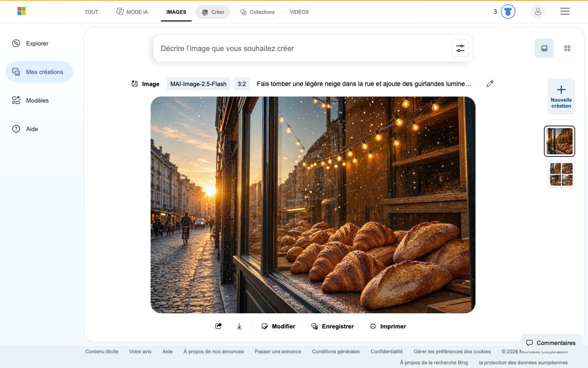
Task: Open Confidentialité footer link
Action: [x=387, y=351]
